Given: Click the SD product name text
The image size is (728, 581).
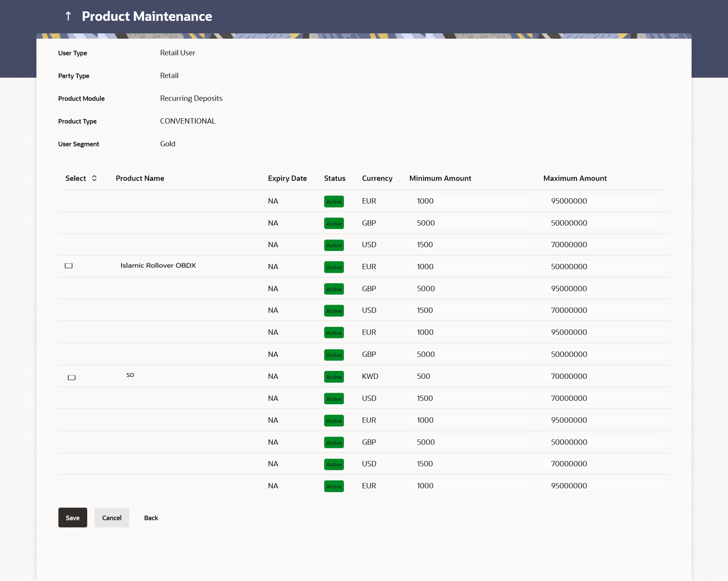Looking at the screenshot, I should click(130, 375).
